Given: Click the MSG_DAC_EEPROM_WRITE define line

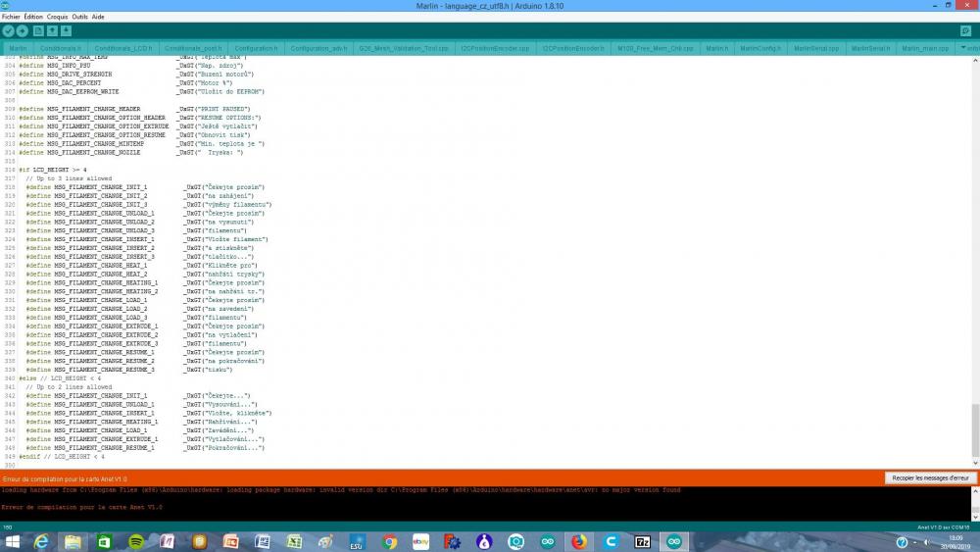Looking at the screenshot, I should [141, 91].
